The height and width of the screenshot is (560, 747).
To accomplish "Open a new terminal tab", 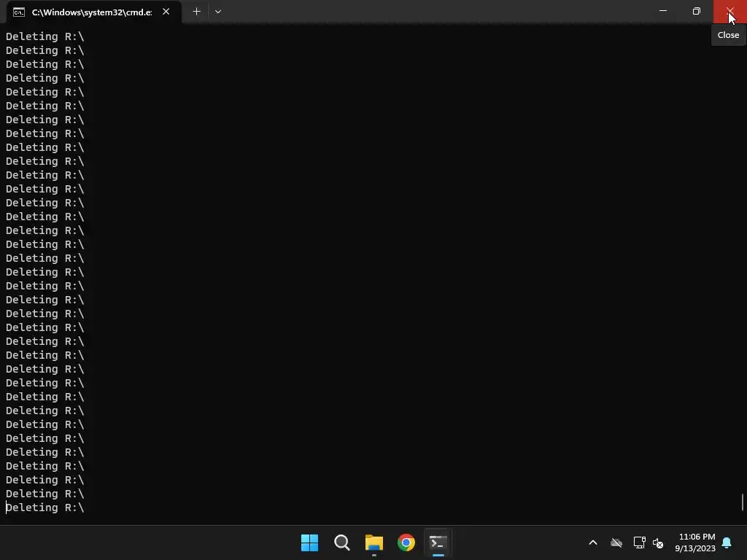I will 196,12.
